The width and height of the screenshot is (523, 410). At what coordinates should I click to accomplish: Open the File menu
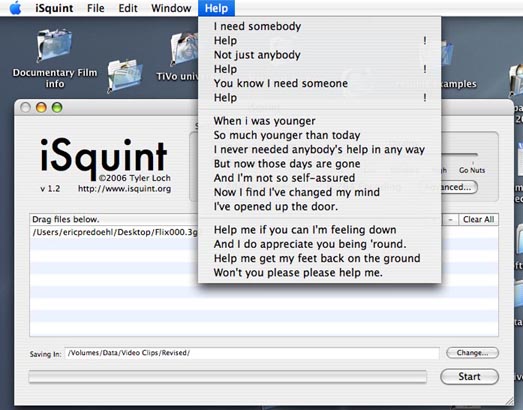coord(95,8)
